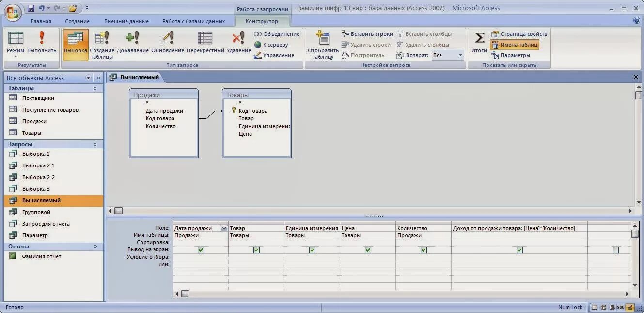Open the Все объекты Access menu arrow

click(88, 78)
